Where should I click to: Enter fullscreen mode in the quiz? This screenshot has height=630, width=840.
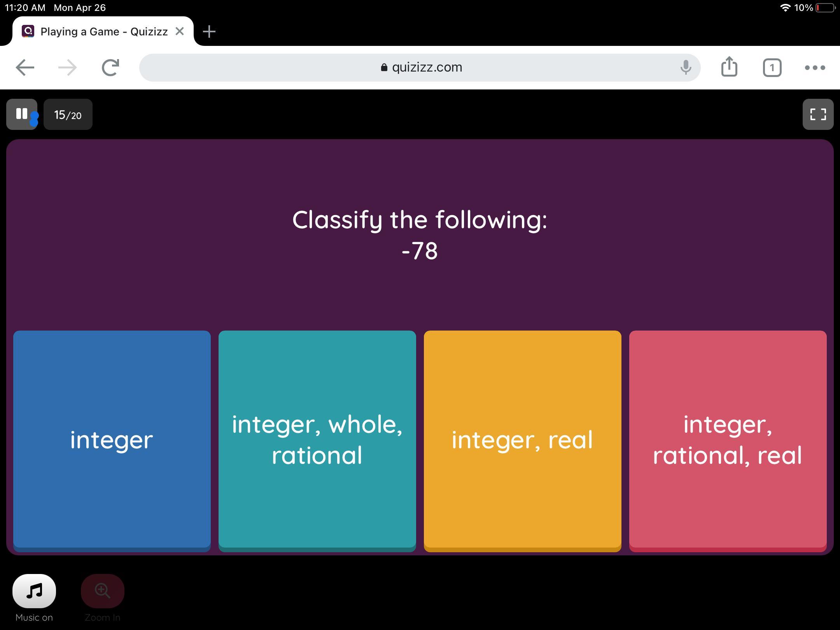coord(818,114)
